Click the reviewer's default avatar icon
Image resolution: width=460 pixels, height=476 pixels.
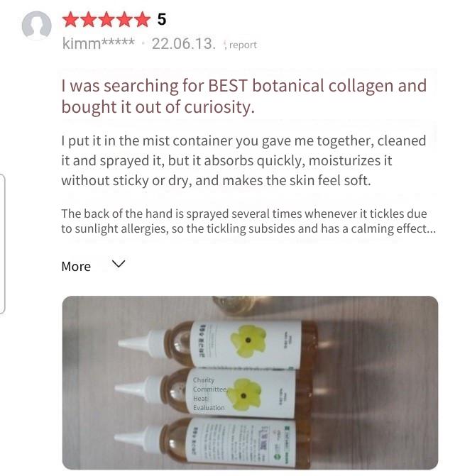(36, 26)
